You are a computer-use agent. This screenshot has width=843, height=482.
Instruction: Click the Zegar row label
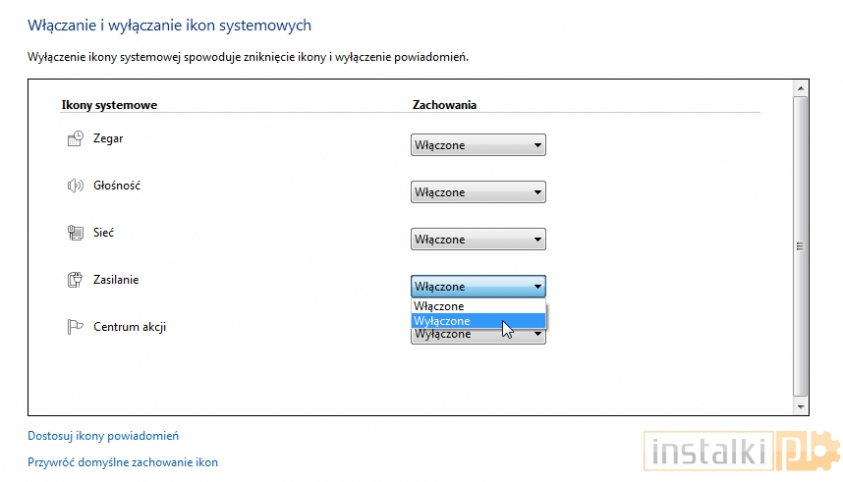(108, 139)
